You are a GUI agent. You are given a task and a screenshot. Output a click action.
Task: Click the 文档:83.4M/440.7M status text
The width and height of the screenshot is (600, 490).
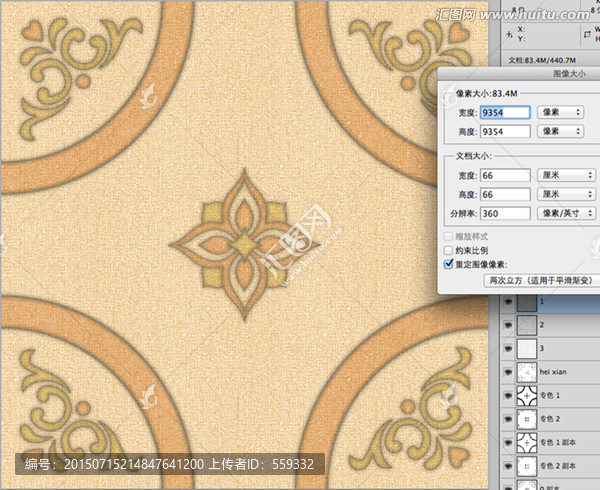point(542,60)
